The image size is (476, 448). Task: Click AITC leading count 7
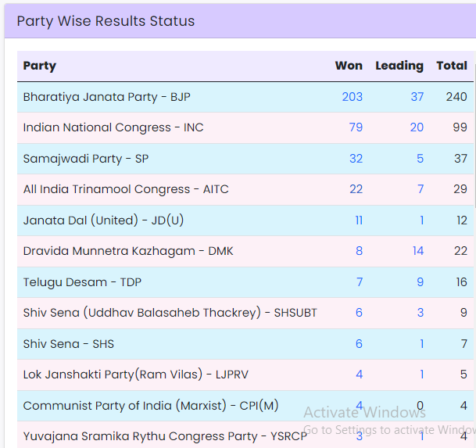click(x=421, y=189)
